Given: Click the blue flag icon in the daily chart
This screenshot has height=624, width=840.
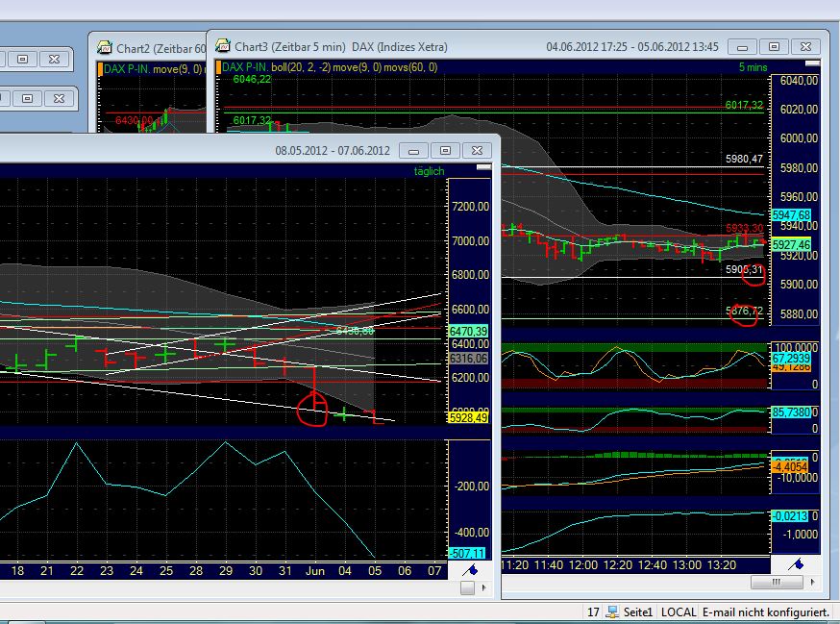Looking at the screenshot, I should (470, 570).
